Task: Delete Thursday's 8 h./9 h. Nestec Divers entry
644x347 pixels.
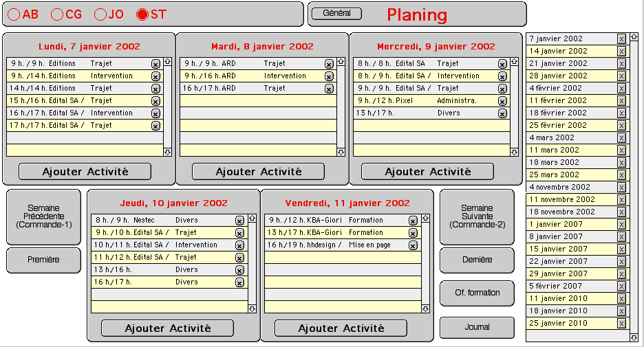Action: (240, 221)
